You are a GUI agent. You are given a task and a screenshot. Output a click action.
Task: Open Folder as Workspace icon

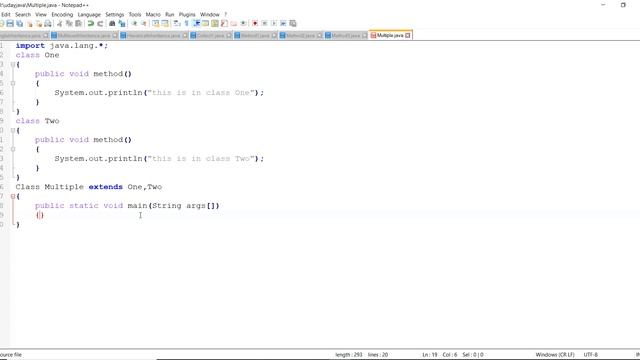(233, 24)
